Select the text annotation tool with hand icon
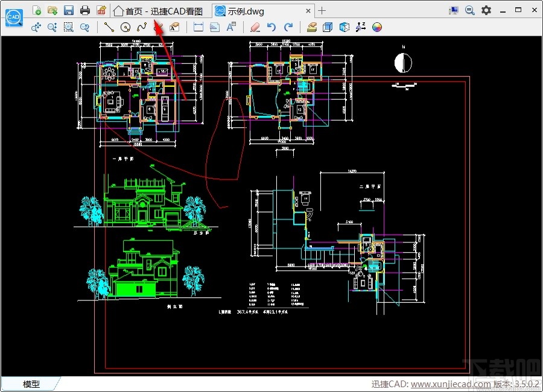The width and height of the screenshot is (543, 392). (x=174, y=27)
